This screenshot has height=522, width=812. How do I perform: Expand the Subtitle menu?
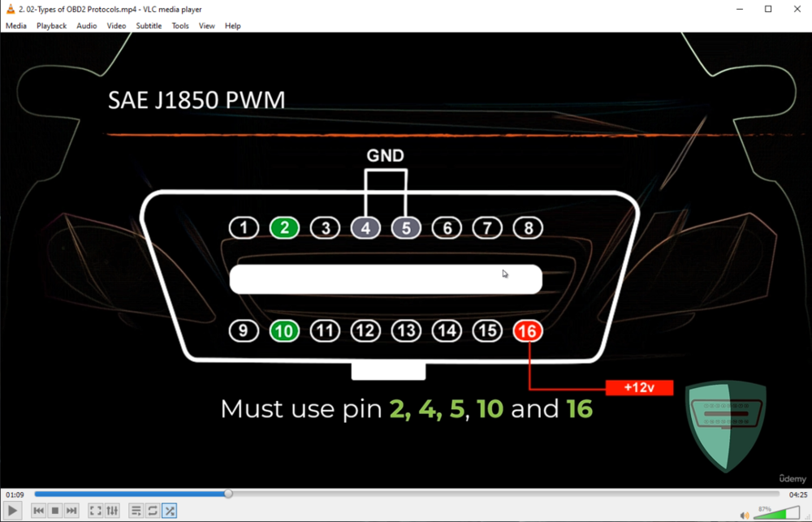[x=149, y=26]
